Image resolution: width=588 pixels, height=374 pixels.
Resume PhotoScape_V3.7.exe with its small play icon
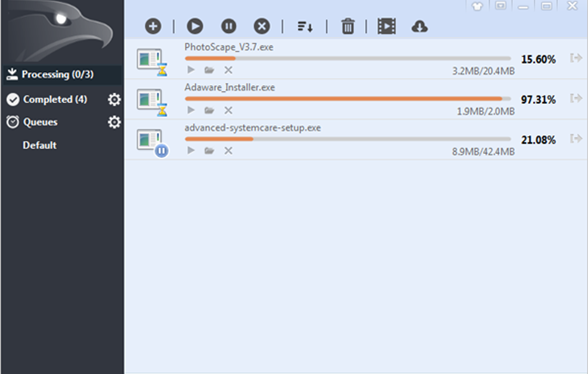(x=191, y=70)
